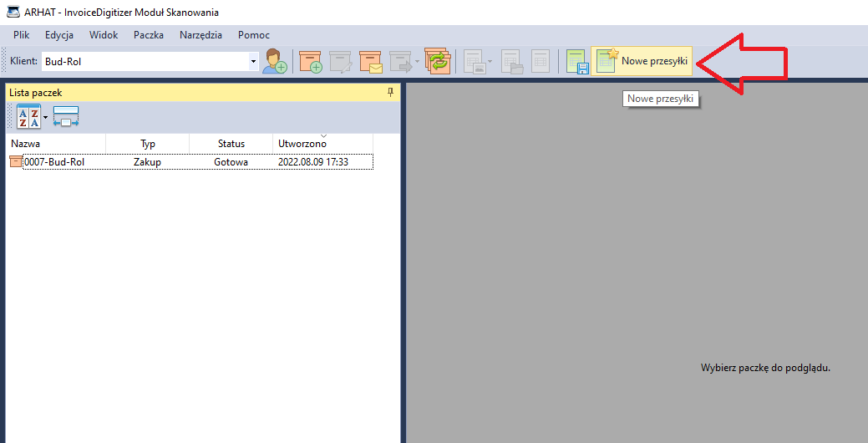Pin the Lista paczek panel
868x443 pixels.
tap(390, 93)
